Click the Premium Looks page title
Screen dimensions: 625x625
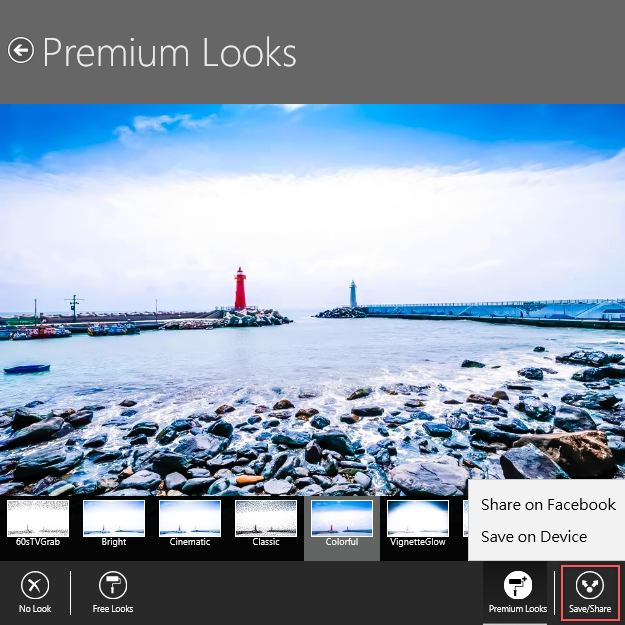point(169,52)
